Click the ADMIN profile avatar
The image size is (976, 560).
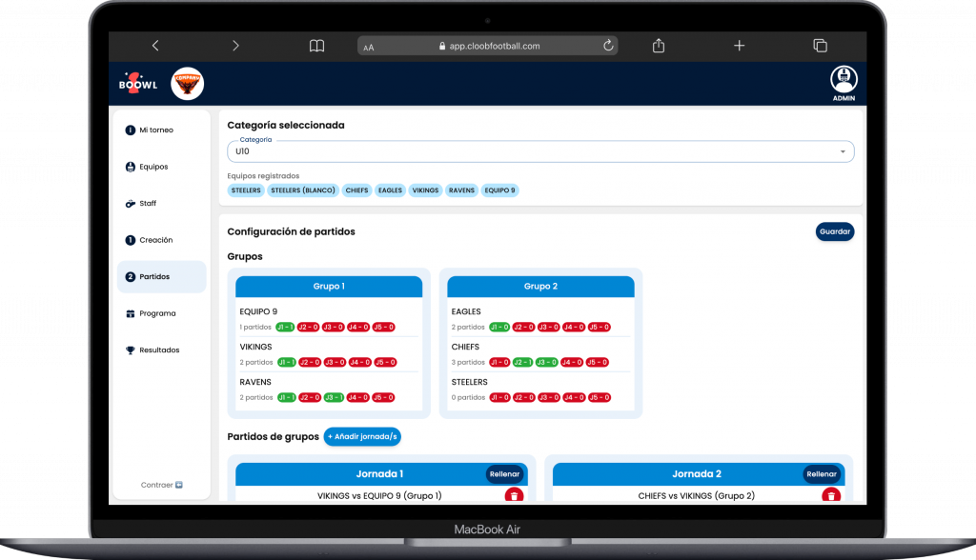(x=844, y=79)
